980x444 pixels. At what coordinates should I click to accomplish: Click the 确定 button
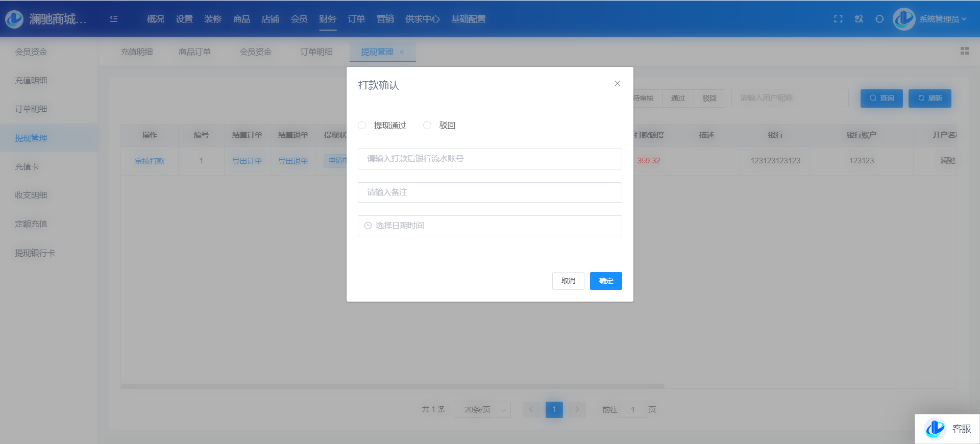click(x=605, y=281)
